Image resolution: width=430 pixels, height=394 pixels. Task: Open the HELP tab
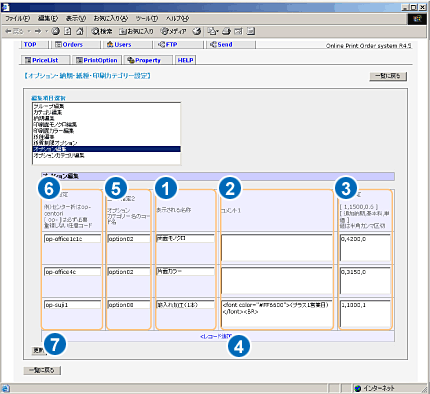point(185,60)
